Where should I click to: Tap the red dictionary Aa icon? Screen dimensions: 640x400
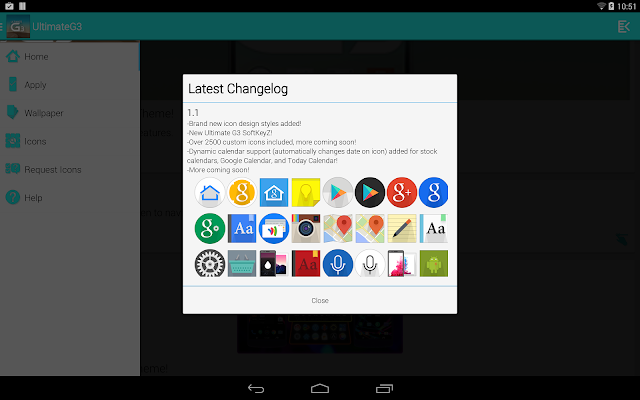(306, 263)
